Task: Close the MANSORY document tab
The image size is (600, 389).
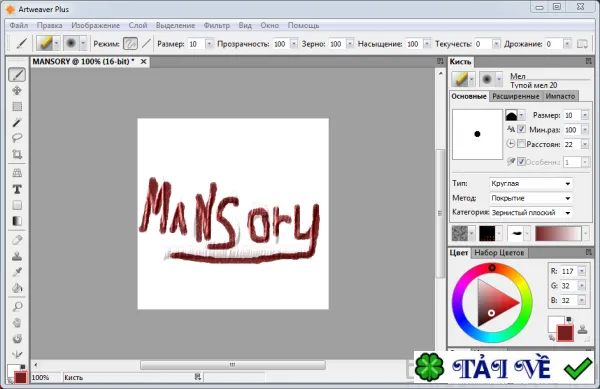Action: (x=143, y=61)
